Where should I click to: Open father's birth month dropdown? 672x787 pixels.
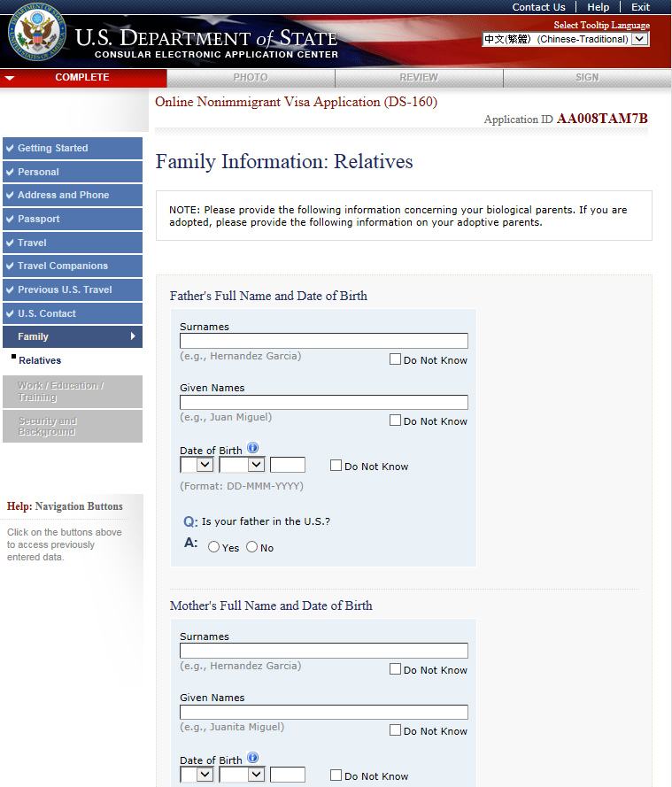point(242,465)
